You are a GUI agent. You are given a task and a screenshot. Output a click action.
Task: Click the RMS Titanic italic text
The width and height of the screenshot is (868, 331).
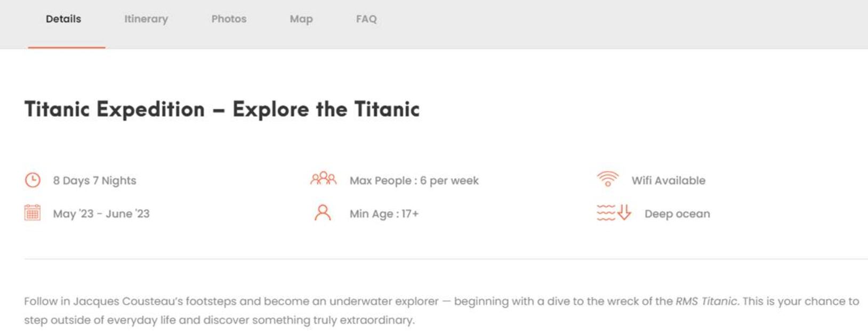707,301
